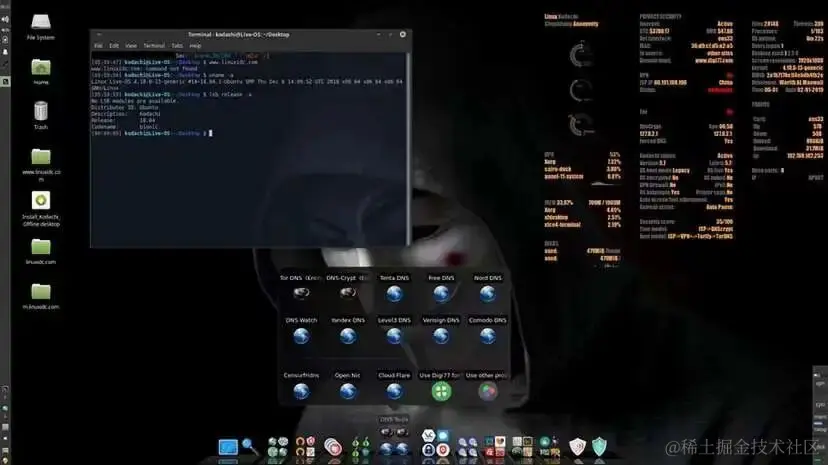Image resolution: width=828 pixels, height=465 pixels.
Task: Choose the Comodo DNS globe icon
Action: click(x=487, y=336)
